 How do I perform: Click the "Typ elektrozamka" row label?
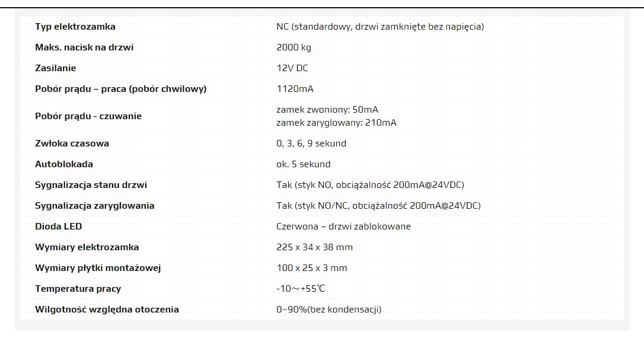tap(75, 27)
